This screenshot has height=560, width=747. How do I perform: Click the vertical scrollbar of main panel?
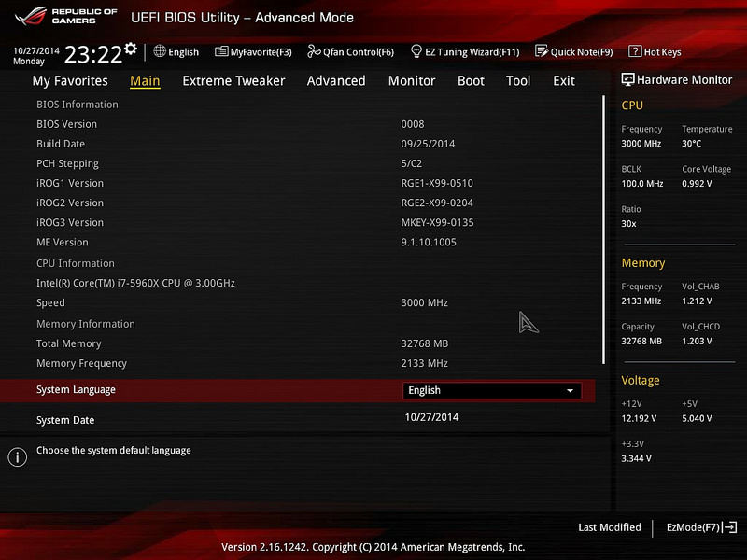(x=603, y=230)
